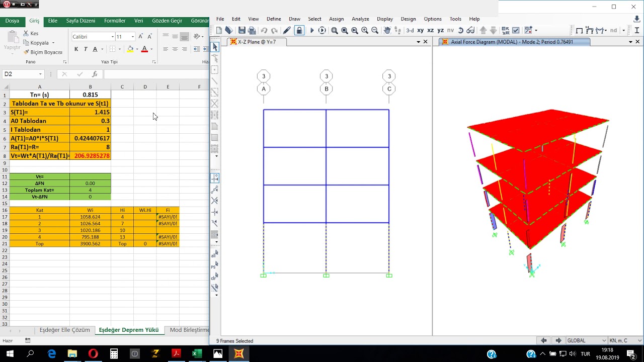Open the SAP2000 Define menu
Image resolution: width=644 pixels, height=362 pixels.
pos(274,19)
